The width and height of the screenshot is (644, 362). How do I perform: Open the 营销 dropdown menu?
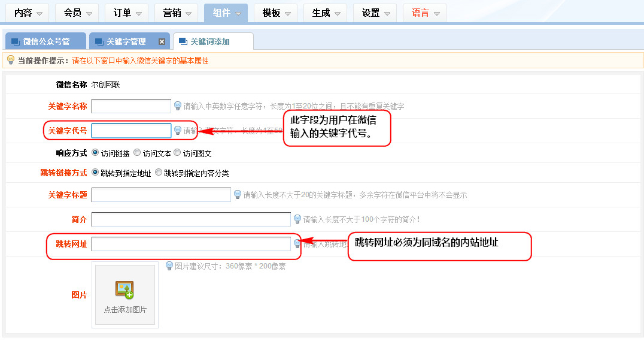point(176,13)
